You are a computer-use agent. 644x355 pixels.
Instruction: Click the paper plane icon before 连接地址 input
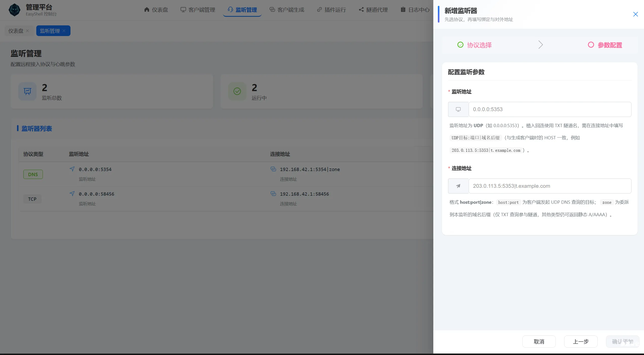458,186
